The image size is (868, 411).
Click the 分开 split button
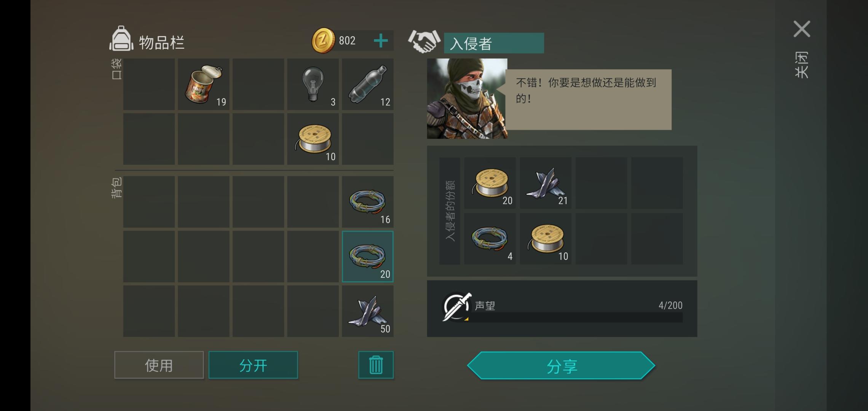tap(253, 365)
